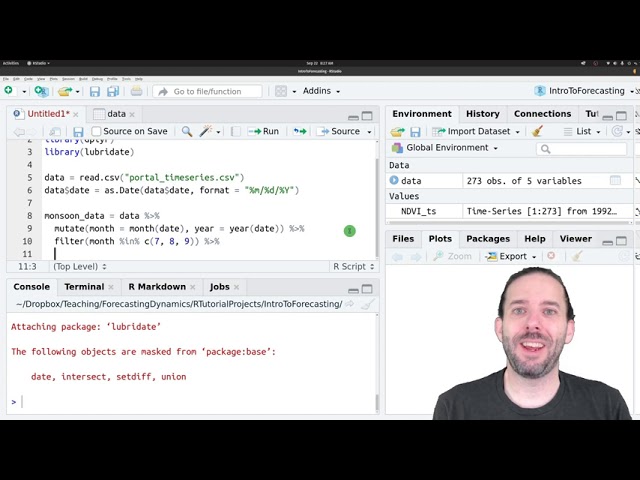The width and height of the screenshot is (640, 480).
Task: Click the Code Tools magic wand icon
Action: [205, 131]
